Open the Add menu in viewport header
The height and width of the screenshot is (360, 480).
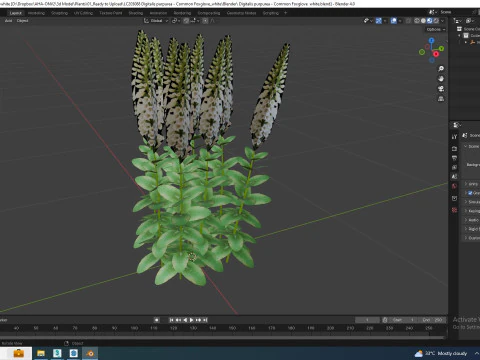point(8,21)
